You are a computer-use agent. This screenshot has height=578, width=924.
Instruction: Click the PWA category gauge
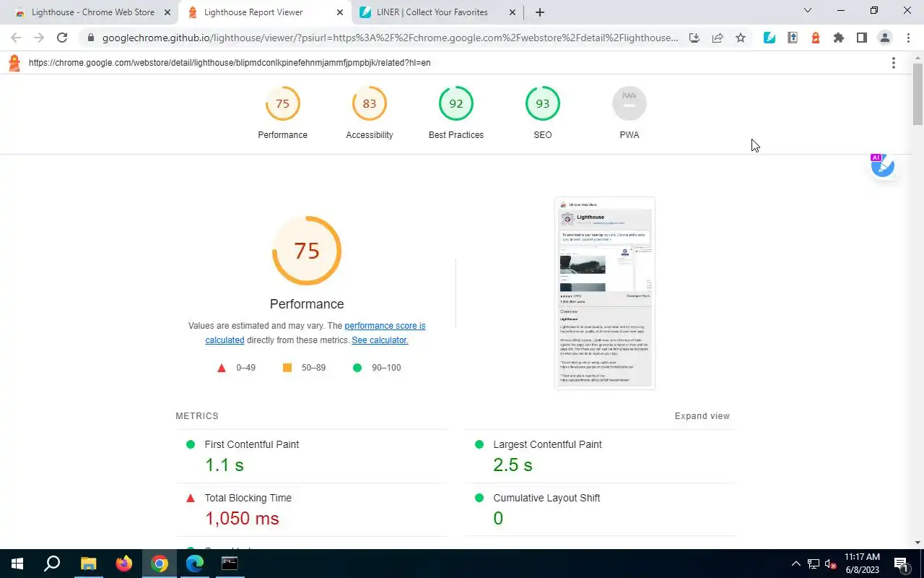pyautogui.click(x=629, y=104)
